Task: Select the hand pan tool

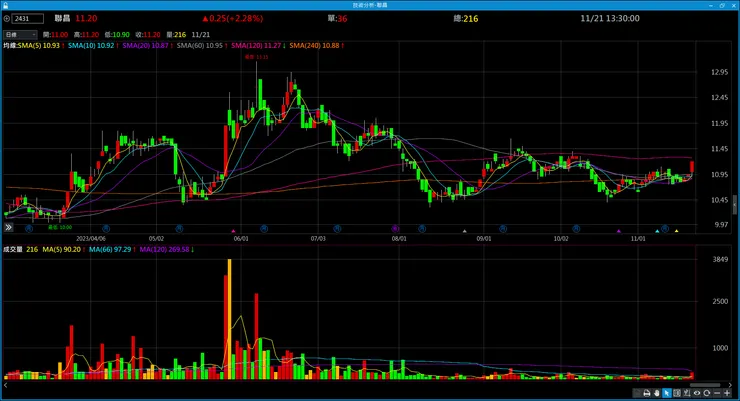Action: pos(657,393)
